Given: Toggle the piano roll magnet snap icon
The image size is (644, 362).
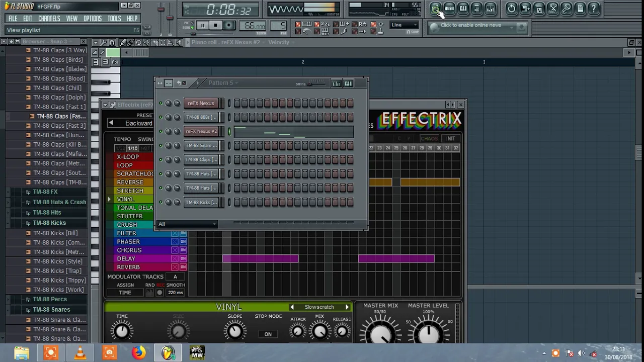Looking at the screenshot, I should point(112,43).
